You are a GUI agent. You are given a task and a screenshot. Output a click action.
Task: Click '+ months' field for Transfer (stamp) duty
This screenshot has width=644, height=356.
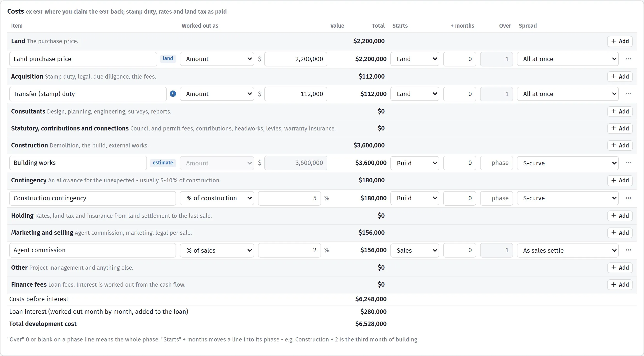pos(459,94)
